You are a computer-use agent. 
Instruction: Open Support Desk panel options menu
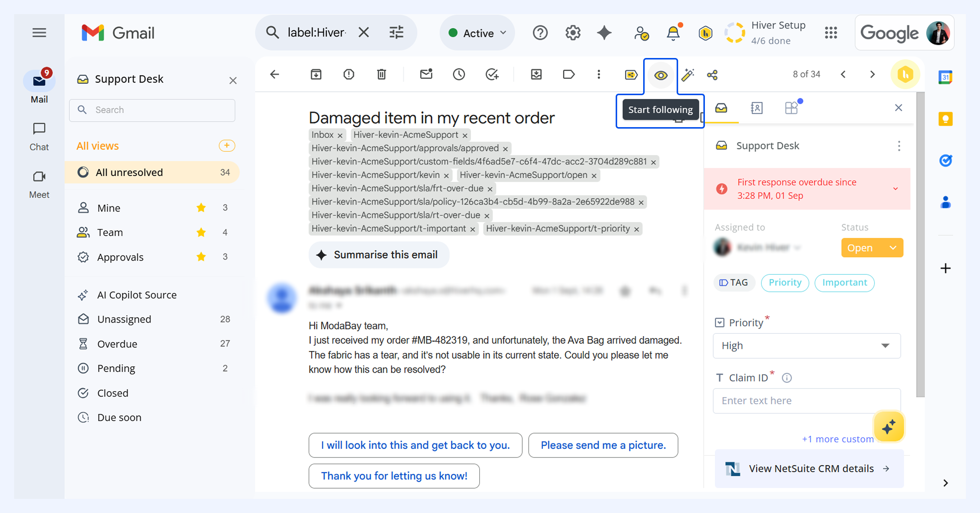pos(899,146)
